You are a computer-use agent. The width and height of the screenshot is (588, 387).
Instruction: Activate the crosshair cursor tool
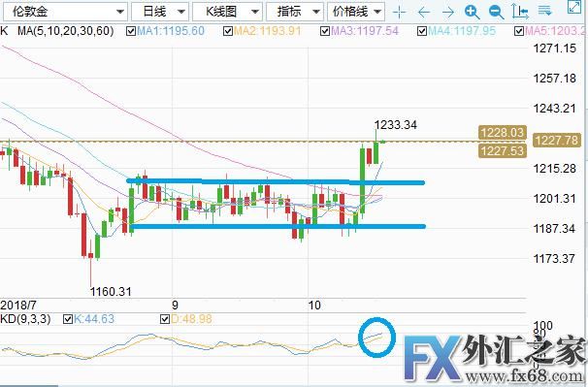click(400, 13)
